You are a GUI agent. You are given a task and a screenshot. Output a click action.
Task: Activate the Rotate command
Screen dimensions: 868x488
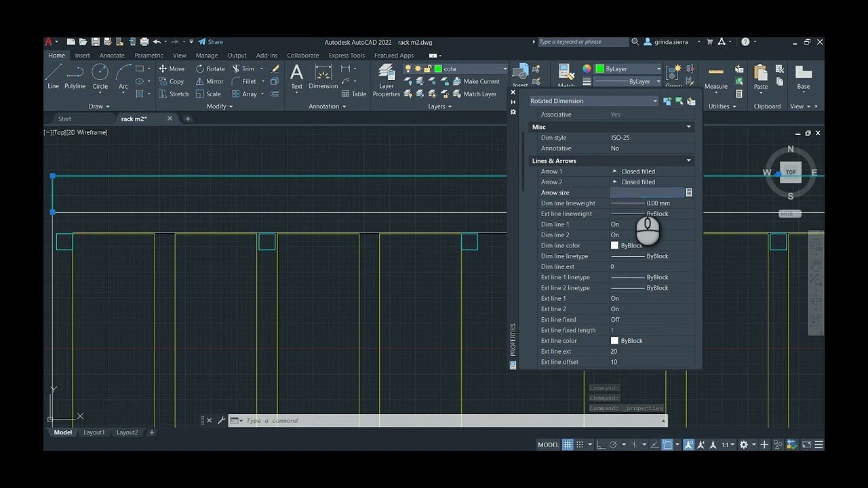pyautogui.click(x=210, y=68)
